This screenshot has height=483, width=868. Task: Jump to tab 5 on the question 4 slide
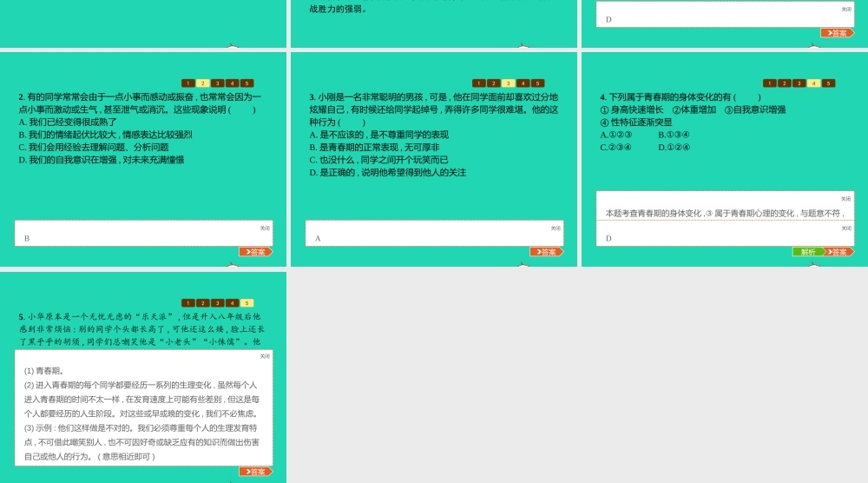pos(828,83)
